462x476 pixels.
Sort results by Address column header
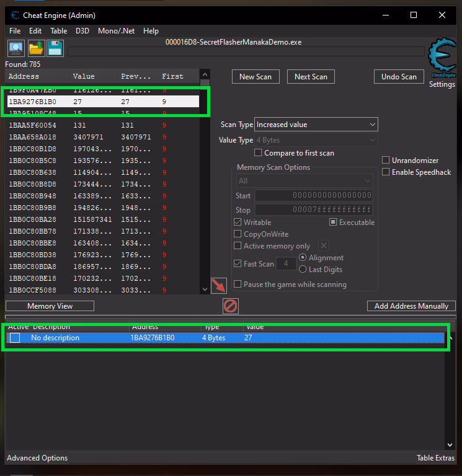point(37,76)
